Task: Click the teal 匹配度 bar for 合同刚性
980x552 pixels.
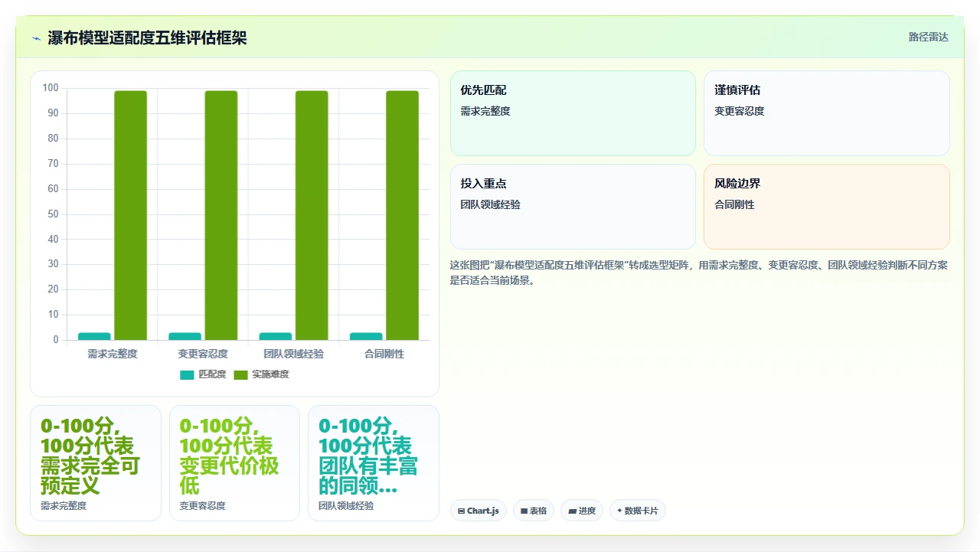Action: [366, 336]
